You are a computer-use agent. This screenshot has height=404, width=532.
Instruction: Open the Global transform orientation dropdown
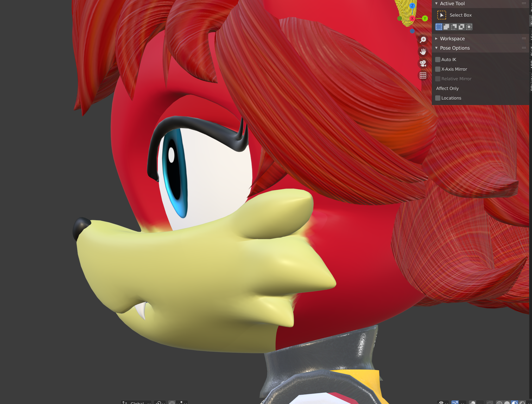[x=136, y=402]
